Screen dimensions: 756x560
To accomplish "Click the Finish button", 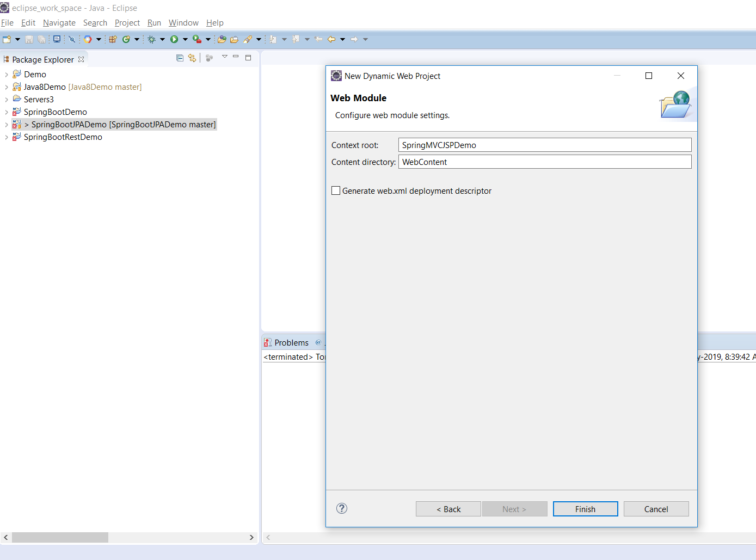I will coord(585,509).
